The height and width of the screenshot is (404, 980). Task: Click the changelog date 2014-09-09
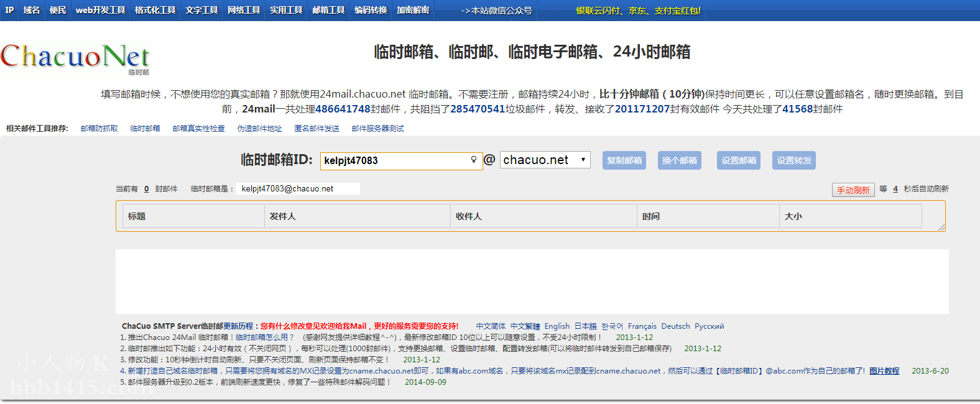click(425, 382)
